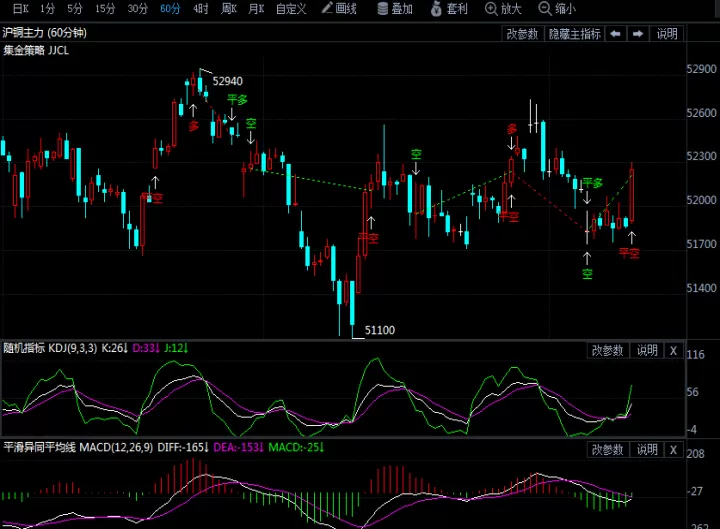Click the 52000 price axis label
The width and height of the screenshot is (720, 529).
[701, 200]
